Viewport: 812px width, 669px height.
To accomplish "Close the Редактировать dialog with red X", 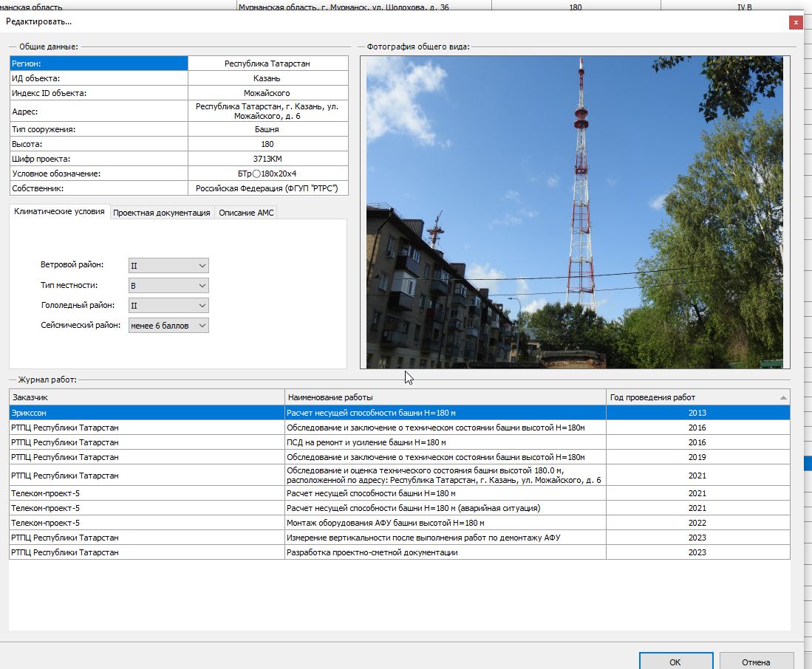I will coord(796,22).
